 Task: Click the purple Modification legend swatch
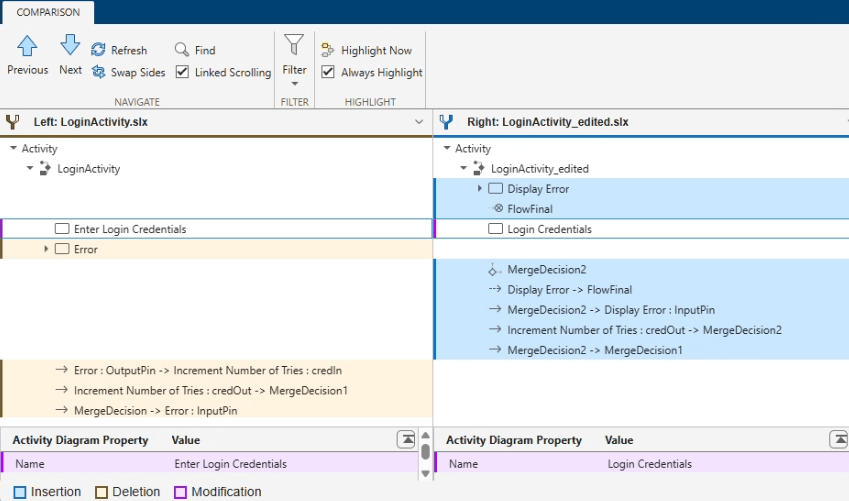(x=180, y=492)
